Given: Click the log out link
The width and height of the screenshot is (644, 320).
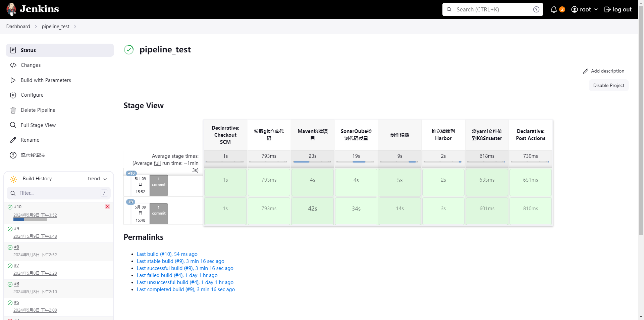Looking at the screenshot, I should pyautogui.click(x=618, y=9).
